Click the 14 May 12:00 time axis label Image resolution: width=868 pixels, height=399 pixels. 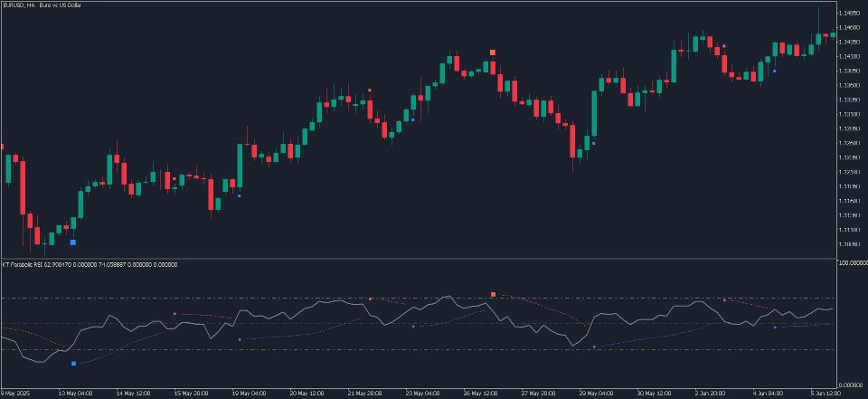(133, 393)
